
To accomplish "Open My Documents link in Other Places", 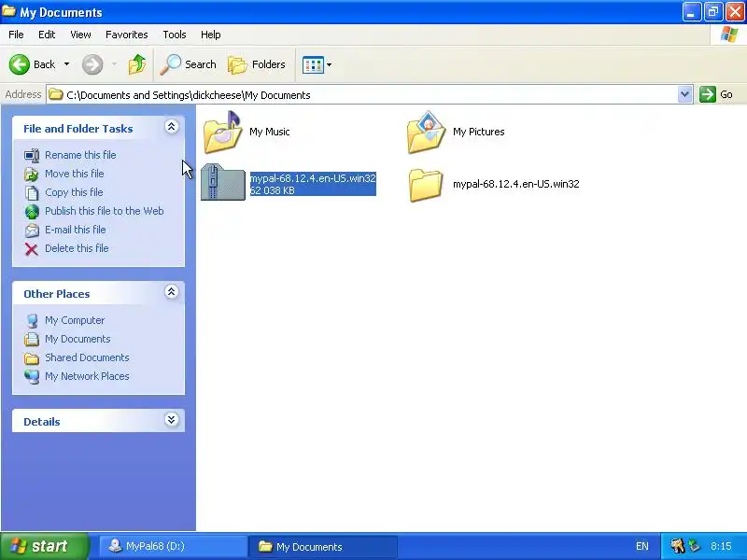I will pyautogui.click(x=78, y=339).
